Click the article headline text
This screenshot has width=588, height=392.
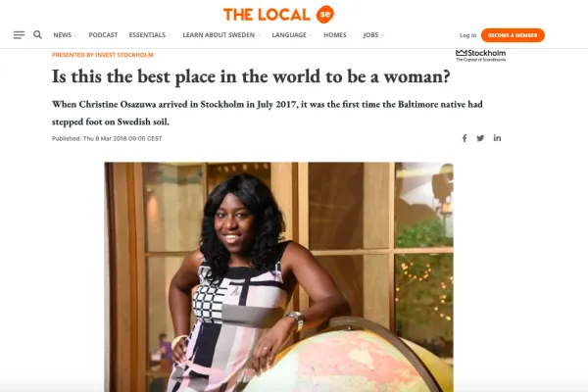[x=251, y=76]
